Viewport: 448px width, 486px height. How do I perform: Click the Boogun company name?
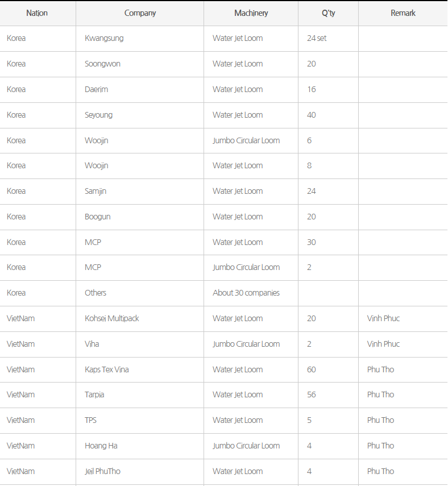click(x=98, y=217)
